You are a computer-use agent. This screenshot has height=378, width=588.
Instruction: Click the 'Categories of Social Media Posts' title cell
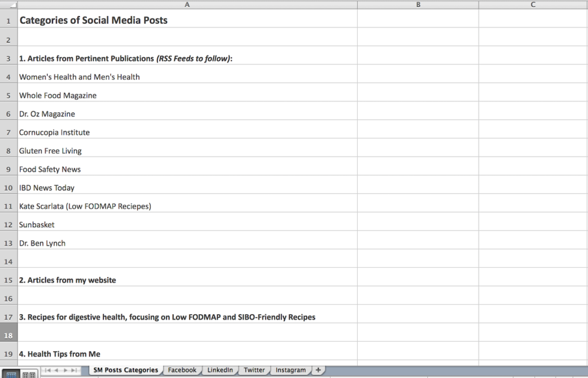click(x=188, y=18)
